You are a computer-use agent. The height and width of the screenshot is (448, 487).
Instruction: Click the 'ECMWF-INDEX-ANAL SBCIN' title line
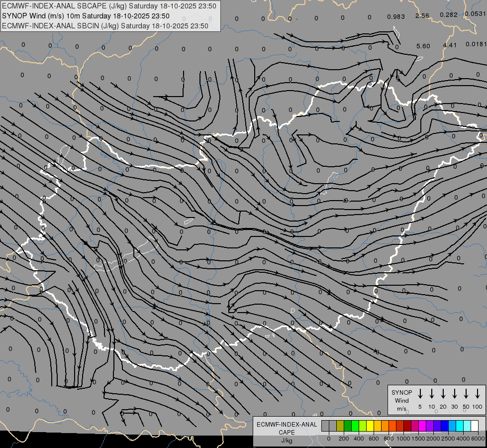coord(105,26)
